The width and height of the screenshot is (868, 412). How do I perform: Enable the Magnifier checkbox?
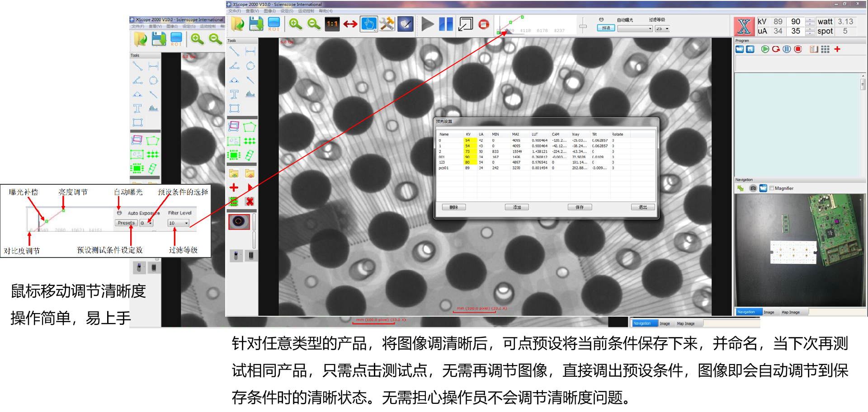772,188
